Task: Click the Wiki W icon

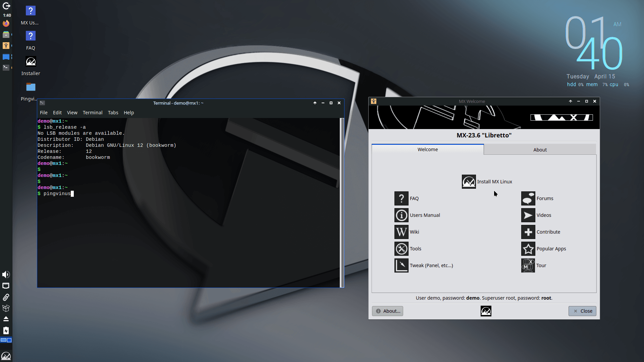Action: [401, 232]
